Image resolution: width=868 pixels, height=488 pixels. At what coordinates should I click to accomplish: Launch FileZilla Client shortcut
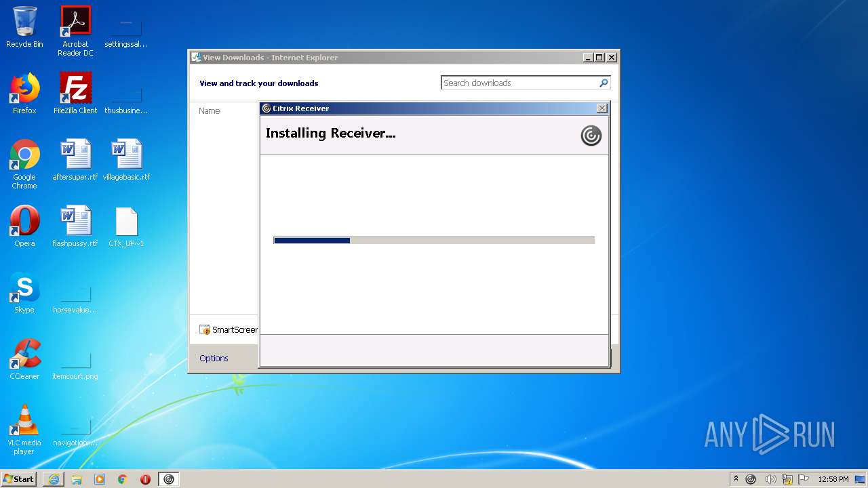(75, 94)
